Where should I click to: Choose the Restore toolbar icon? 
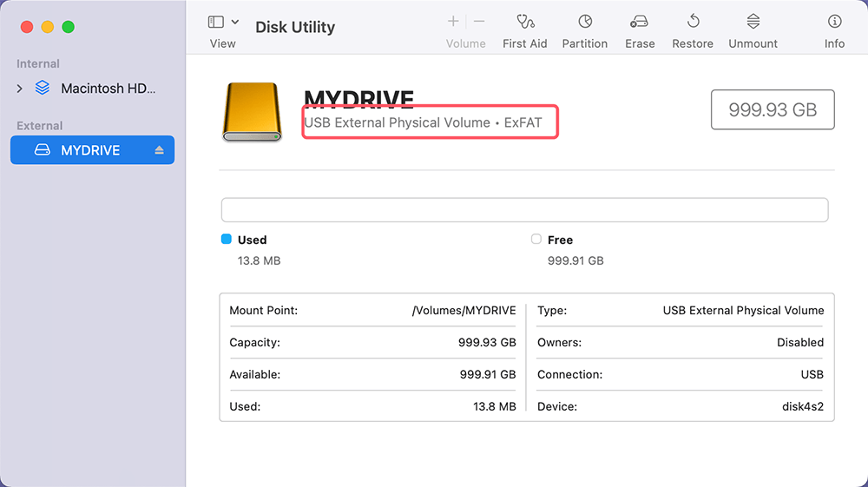693,22
